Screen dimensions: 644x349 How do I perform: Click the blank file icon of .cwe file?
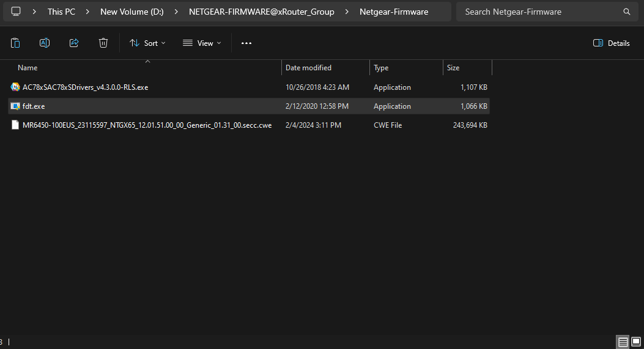coord(15,125)
